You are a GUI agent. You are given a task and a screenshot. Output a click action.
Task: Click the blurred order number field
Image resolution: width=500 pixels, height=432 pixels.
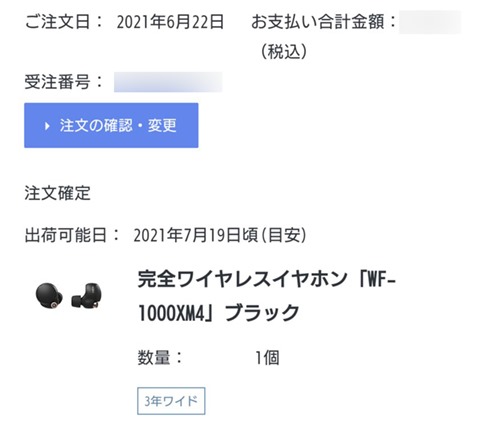tap(168, 82)
